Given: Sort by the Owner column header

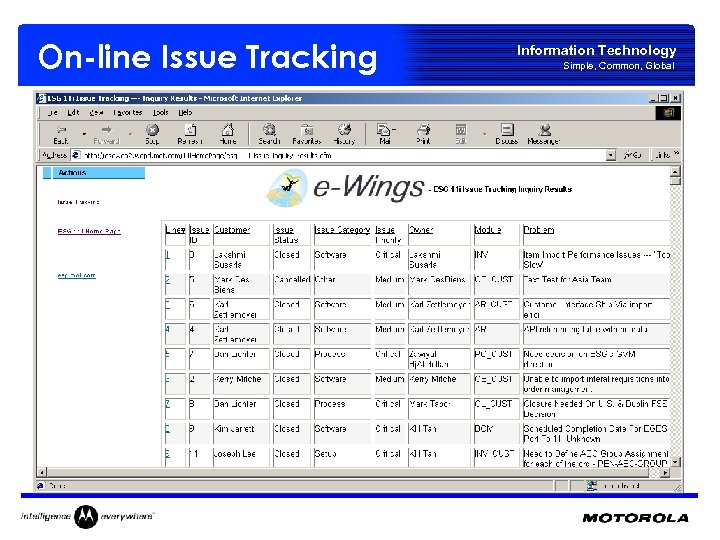Looking at the screenshot, I should coord(421,230).
